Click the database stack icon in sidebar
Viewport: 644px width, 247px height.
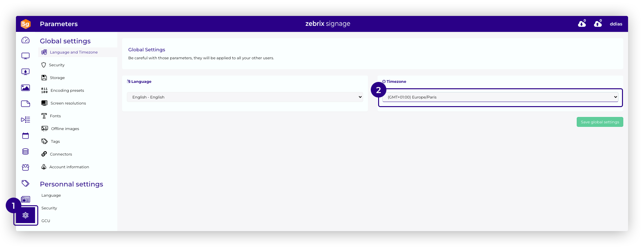point(26,152)
